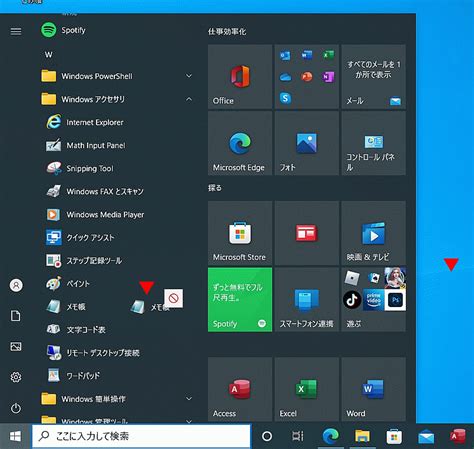Open TikTok in the 遊ぶ tile folder
The width and height of the screenshot is (474, 449).
(352, 300)
